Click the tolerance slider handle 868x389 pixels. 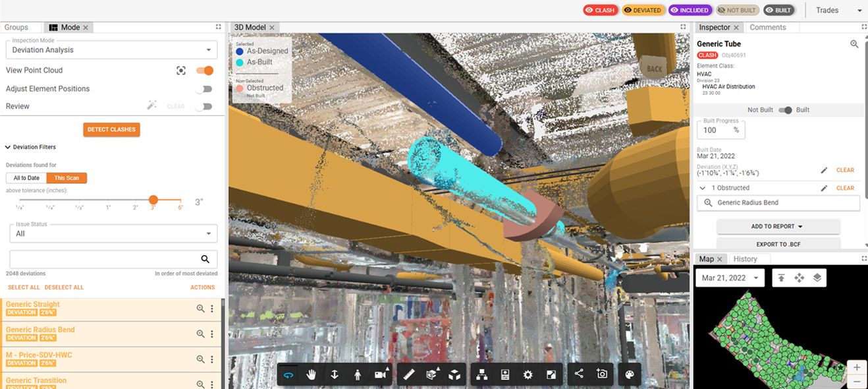tap(153, 200)
